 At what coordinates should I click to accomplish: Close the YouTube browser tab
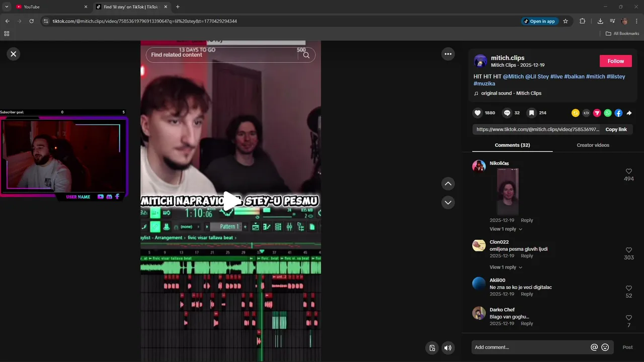coord(86,7)
